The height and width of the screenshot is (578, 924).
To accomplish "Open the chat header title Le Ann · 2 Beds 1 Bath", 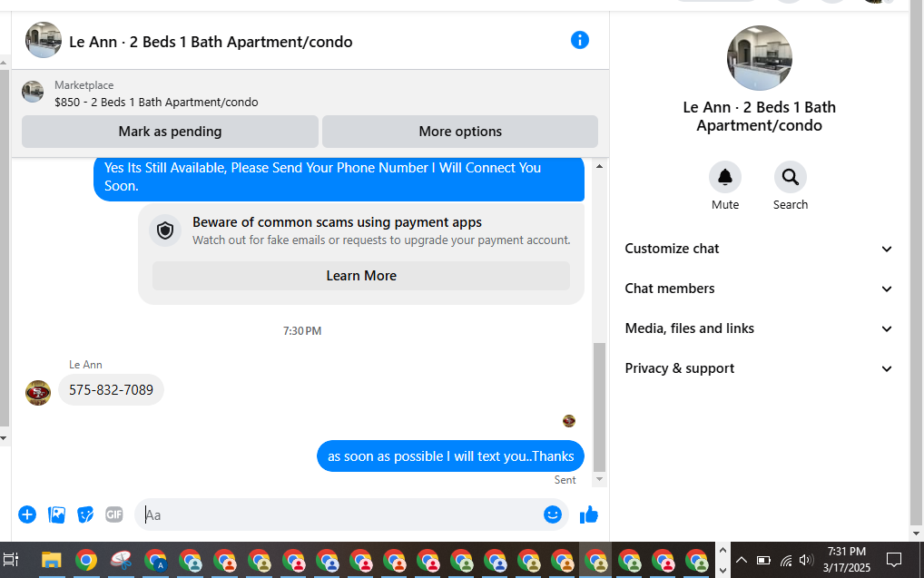I will (211, 42).
